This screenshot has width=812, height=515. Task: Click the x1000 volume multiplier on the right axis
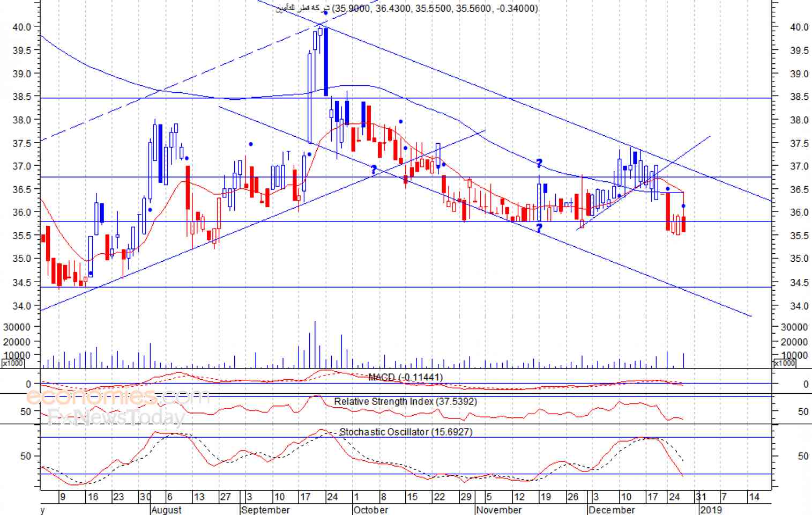coord(784,363)
